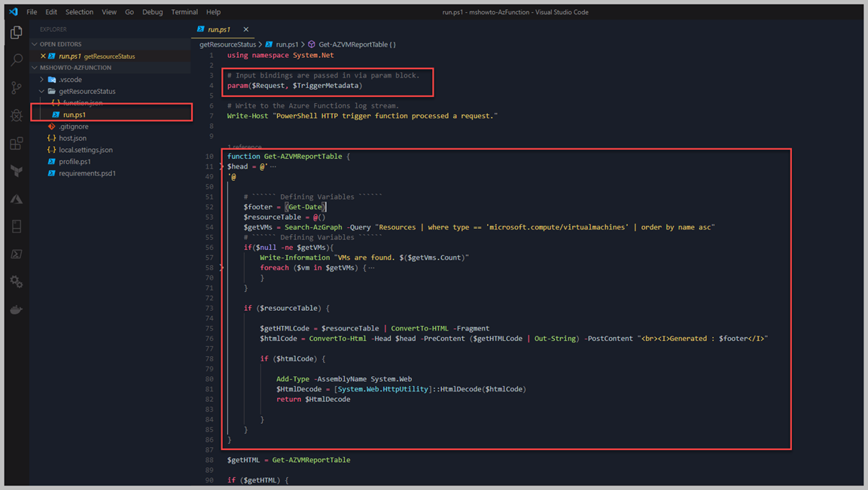Click 'Get-Date' on line 52
This screenshot has height=490, width=868.
point(305,207)
